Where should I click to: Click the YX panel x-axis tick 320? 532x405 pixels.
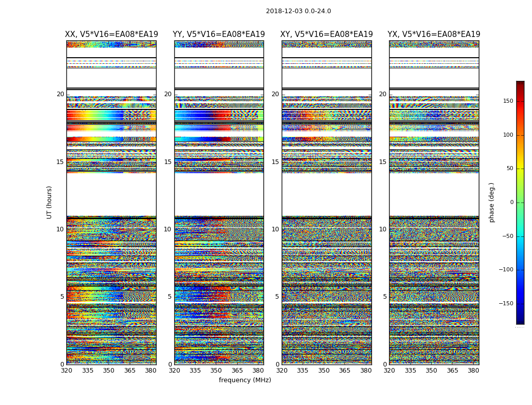(390, 371)
